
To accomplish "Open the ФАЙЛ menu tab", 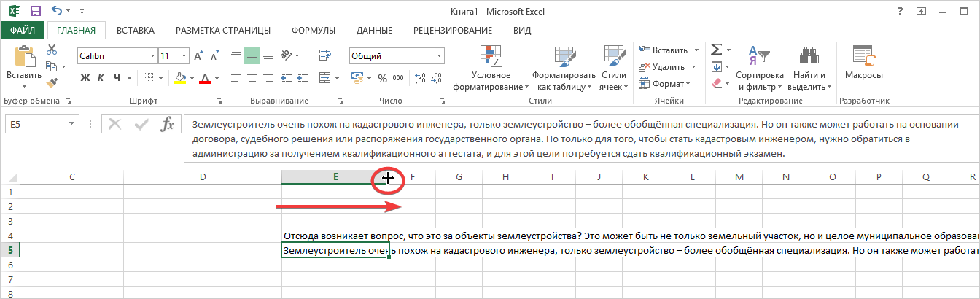I will [x=23, y=30].
